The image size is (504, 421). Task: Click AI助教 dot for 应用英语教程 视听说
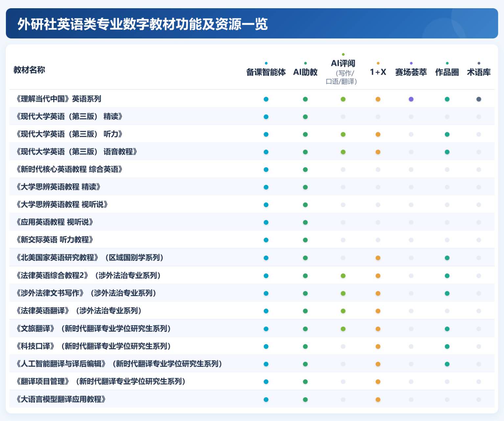(305, 222)
